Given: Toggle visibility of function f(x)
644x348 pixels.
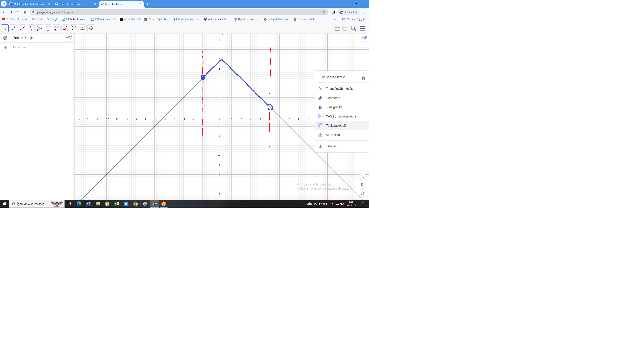Looking at the screenshot, I should [x=5, y=38].
